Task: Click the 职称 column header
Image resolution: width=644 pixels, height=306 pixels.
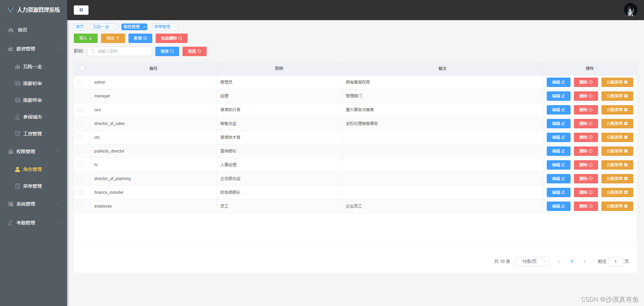Action: [x=279, y=69]
